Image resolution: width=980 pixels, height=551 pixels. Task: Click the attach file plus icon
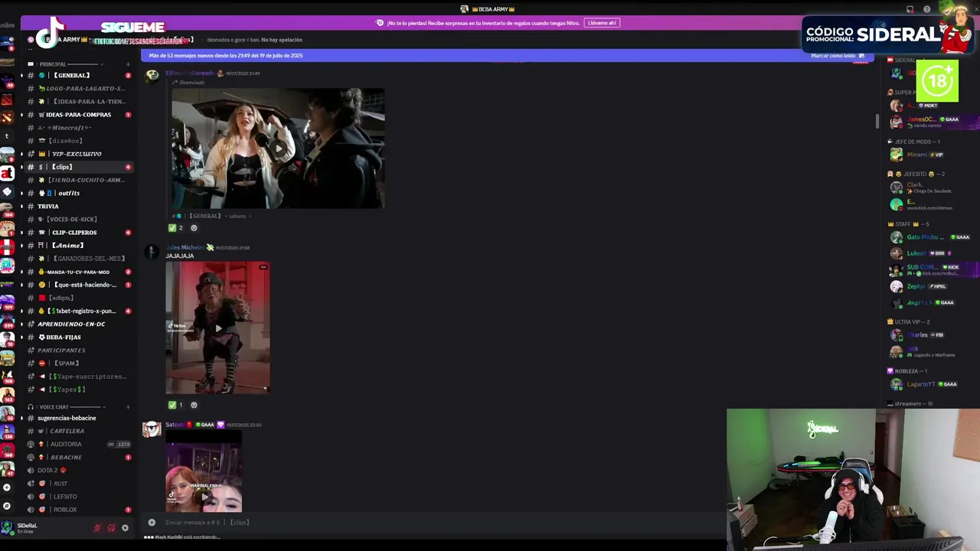pyautogui.click(x=152, y=523)
